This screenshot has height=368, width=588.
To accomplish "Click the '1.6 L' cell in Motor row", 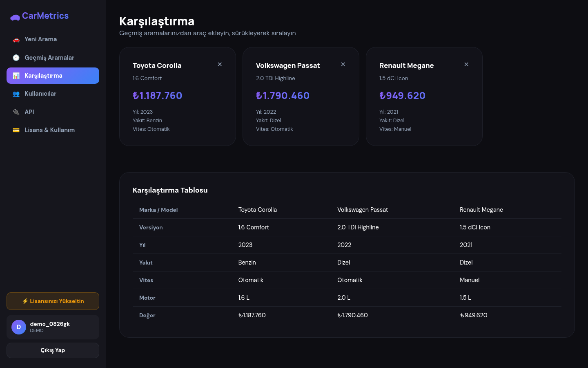I will 244,298.
